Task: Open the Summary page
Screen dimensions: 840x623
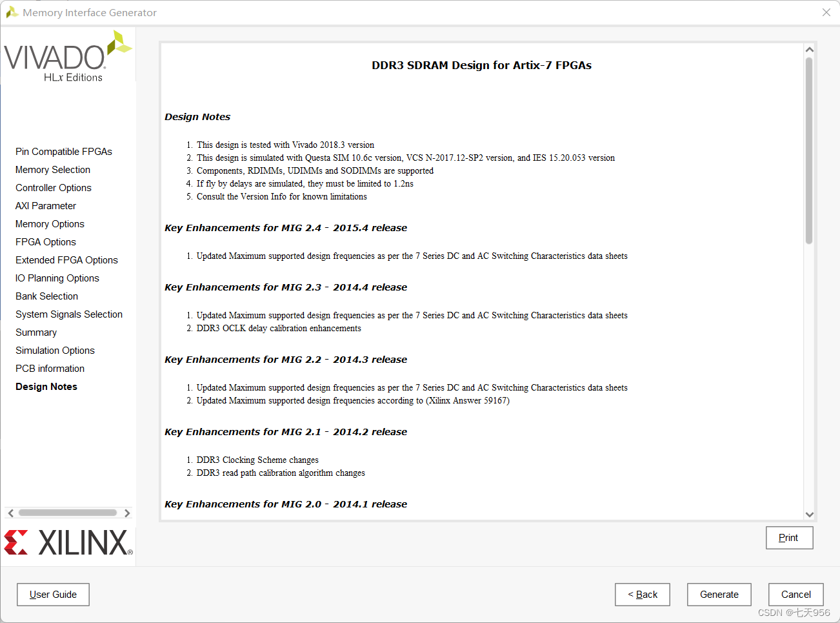Action: pos(36,332)
